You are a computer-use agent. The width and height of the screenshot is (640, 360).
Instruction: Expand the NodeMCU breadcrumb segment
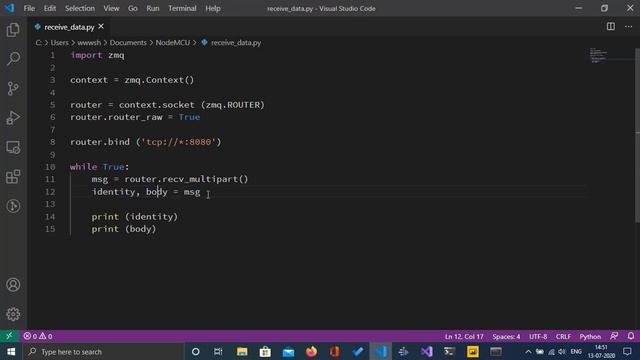coord(173,42)
